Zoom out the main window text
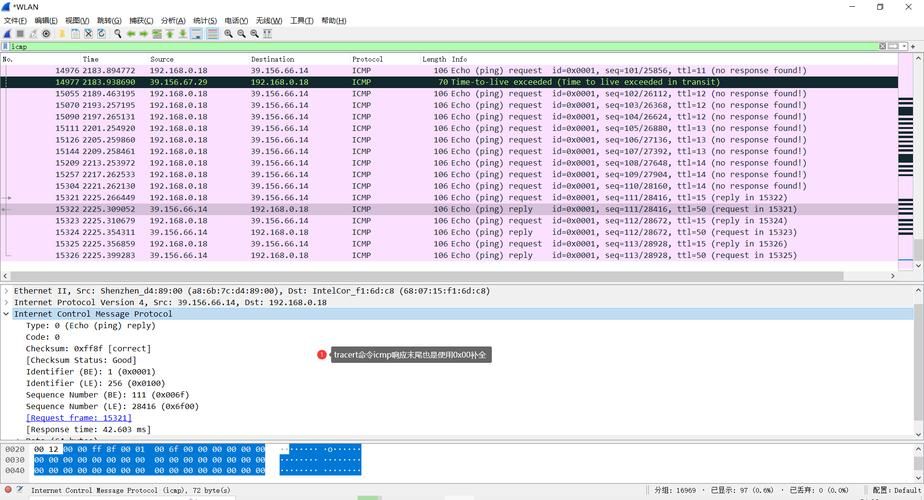 click(242, 34)
